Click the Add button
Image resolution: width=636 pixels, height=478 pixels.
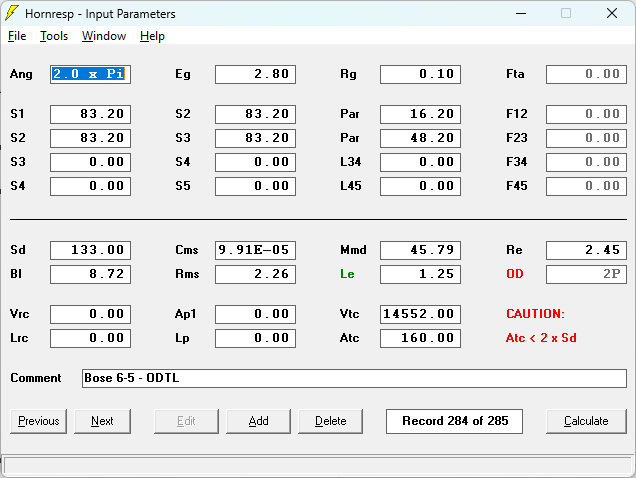(x=258, y=421)
